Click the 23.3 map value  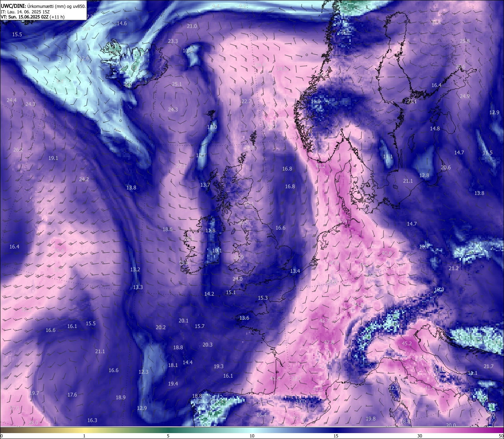click(173, 41)
